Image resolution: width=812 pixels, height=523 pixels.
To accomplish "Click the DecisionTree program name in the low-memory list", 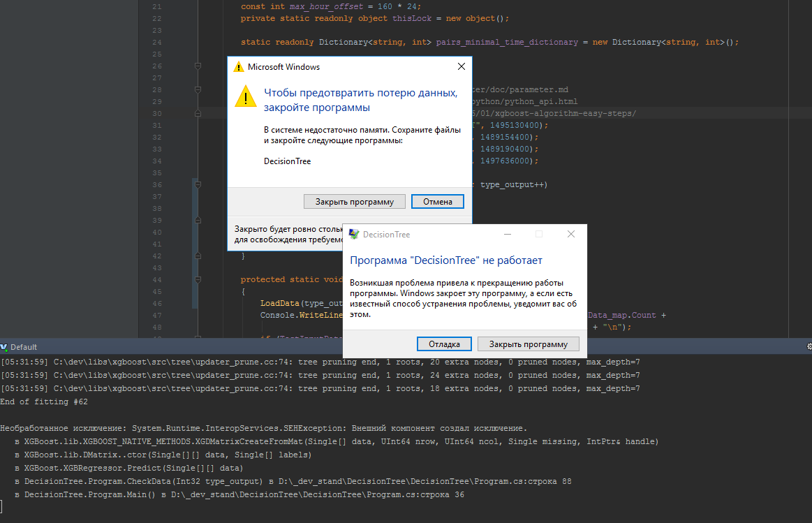I will pos(288,161).
